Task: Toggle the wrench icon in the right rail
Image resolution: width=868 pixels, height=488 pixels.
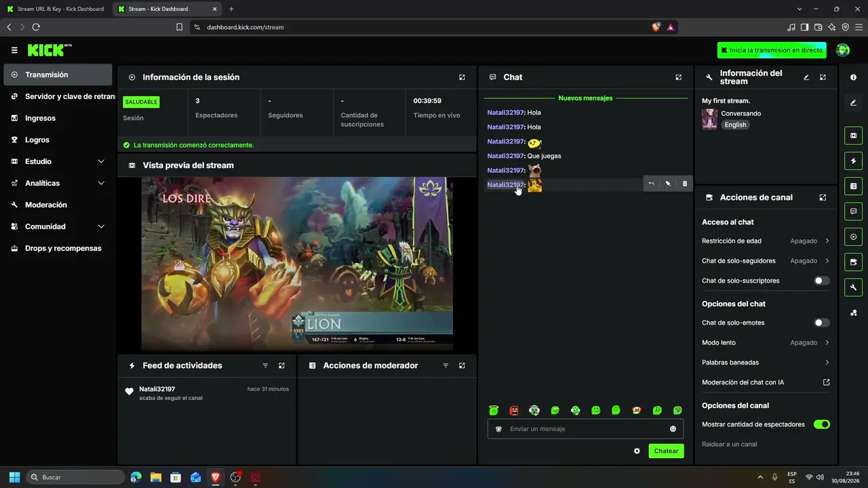Action: click(x=853, y=287)
